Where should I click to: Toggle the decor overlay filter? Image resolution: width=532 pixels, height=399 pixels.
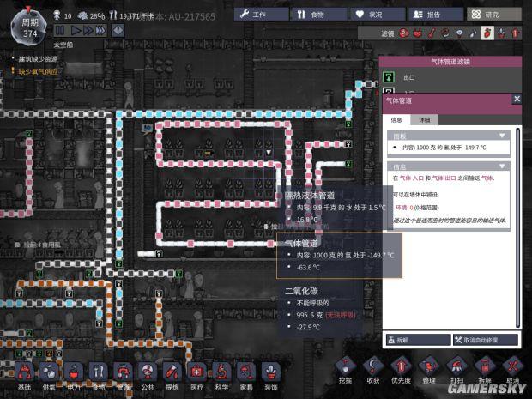(501, 33)
